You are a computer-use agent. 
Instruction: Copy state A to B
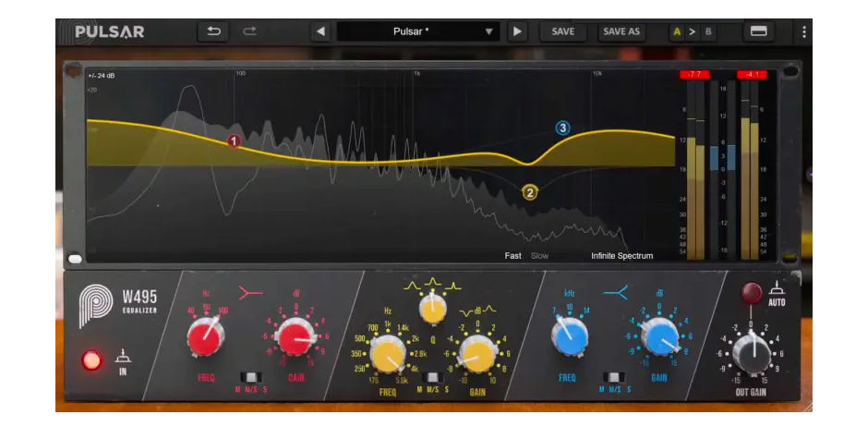tap(692, 31)
